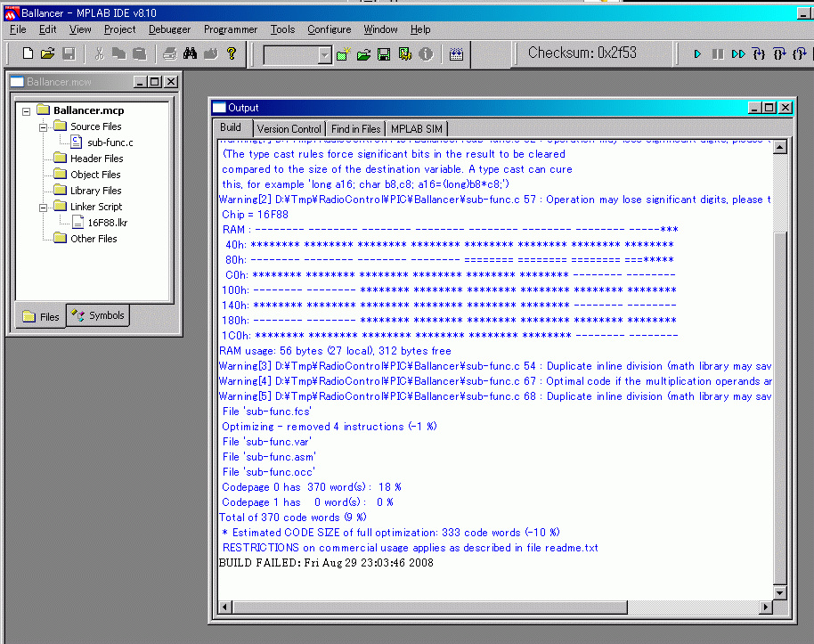Minimize the Ballancer.mcw project window
Screen dimensions: 814x644
(x=140, y=82)
